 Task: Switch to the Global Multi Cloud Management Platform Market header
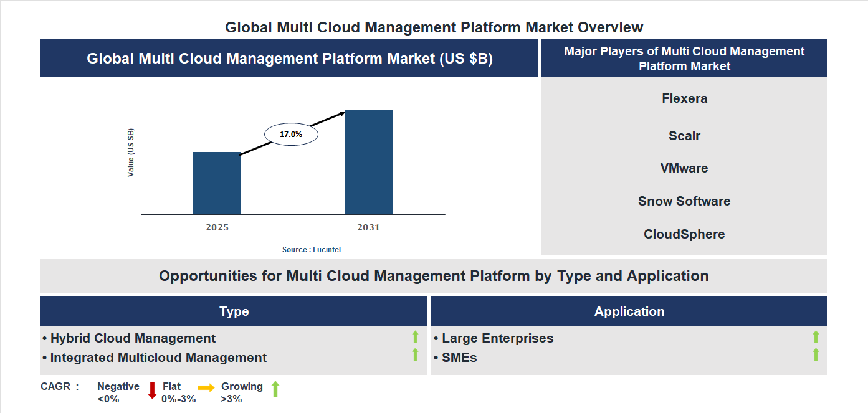(289, 58)
